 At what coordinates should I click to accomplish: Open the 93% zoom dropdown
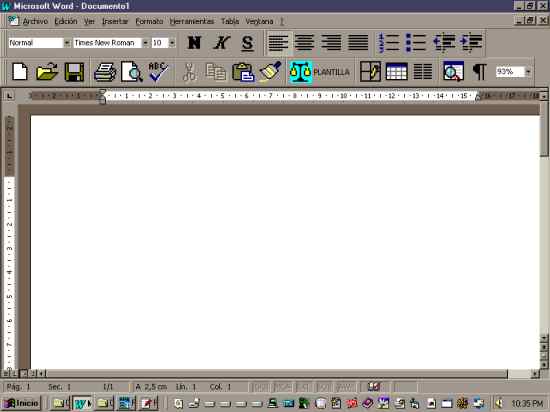528,72
